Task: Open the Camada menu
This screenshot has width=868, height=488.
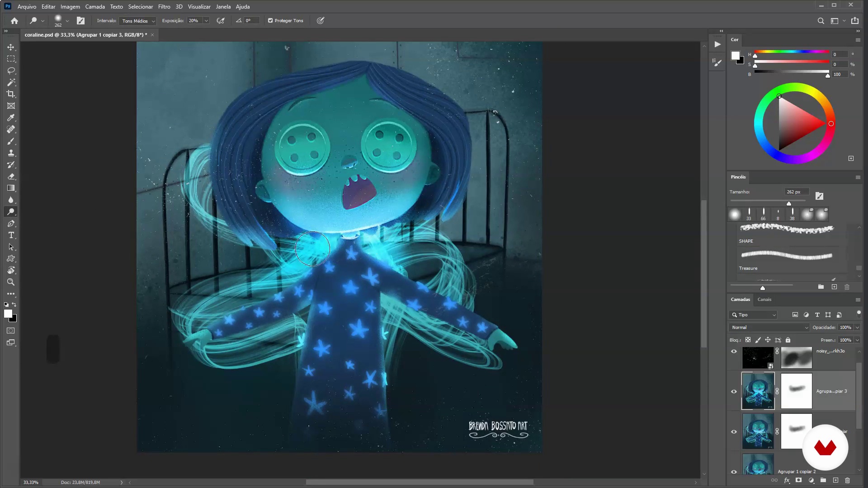Action: tap(95, 7)
